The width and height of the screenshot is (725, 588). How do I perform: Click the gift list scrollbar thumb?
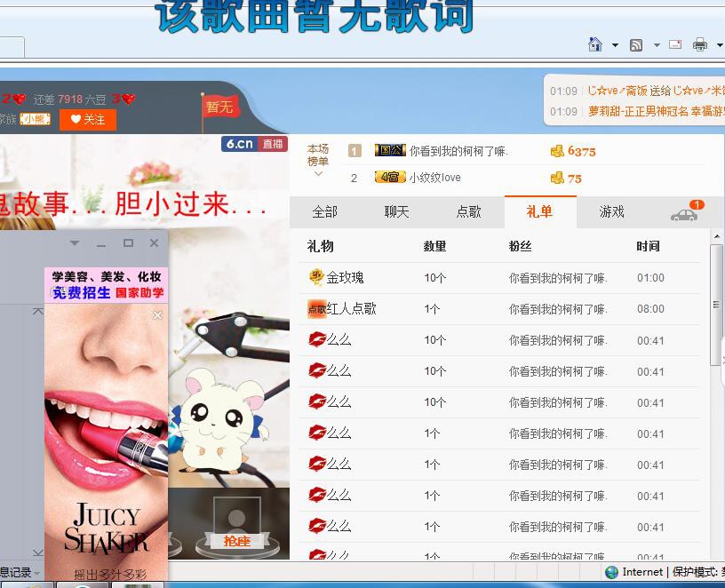[717, 305]
